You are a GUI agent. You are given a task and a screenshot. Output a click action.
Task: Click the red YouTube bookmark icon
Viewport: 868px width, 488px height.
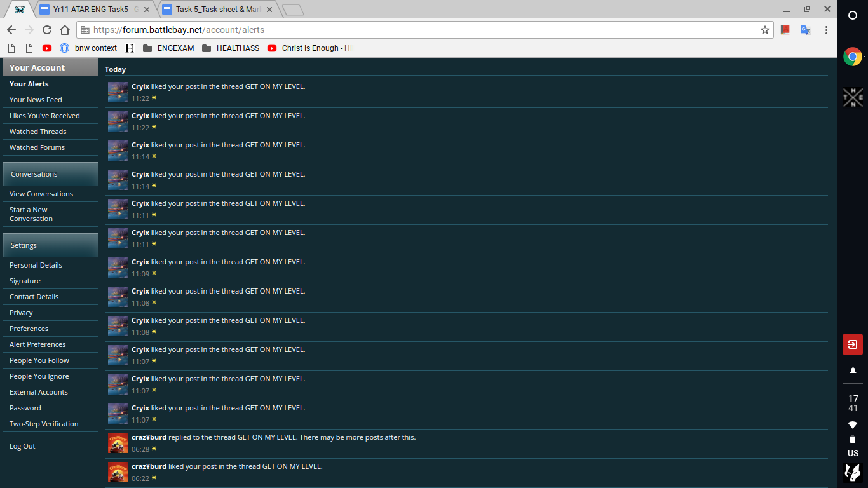click(x=47, y=48)
